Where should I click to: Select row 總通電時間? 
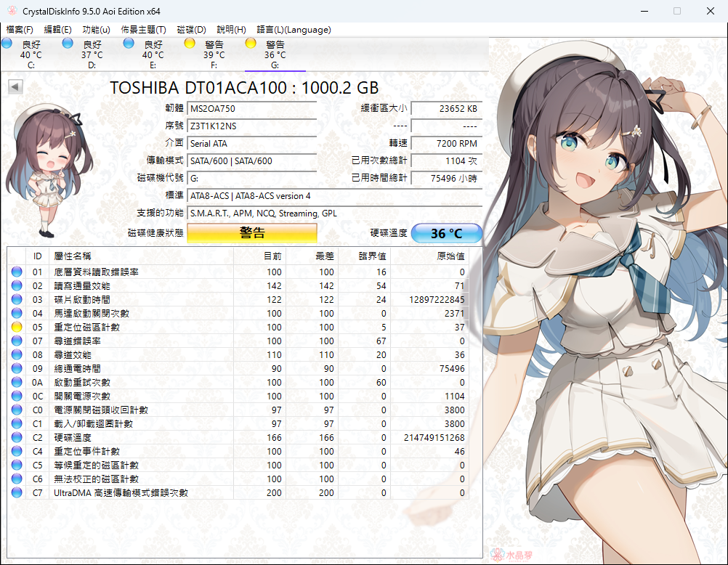pos(238,368)
